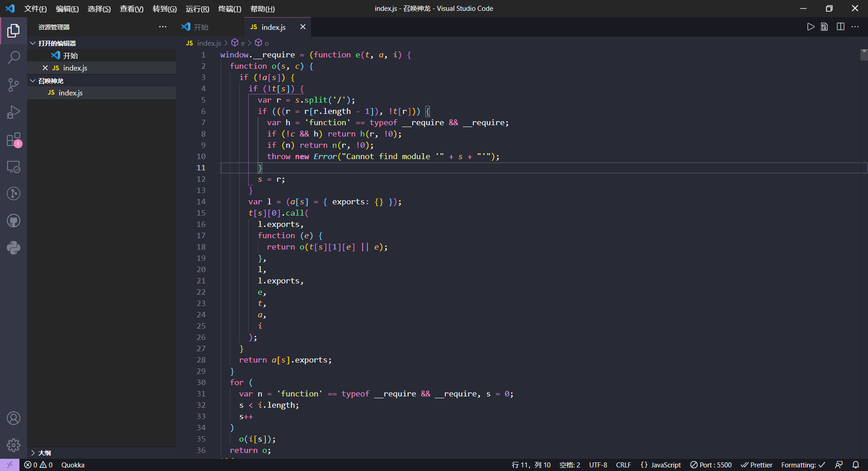Collapse the 打开的编辑器 section
This screenshot has width=868, height=471.
coord(102,43)
